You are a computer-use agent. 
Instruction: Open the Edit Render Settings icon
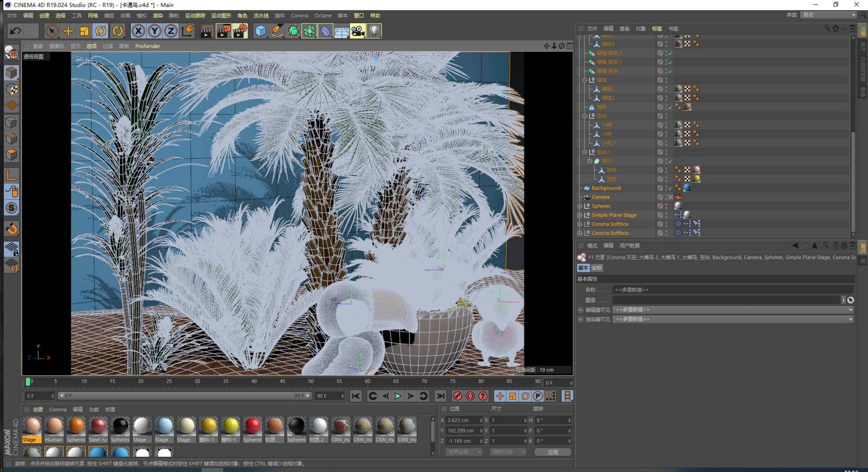coord(240,31)
